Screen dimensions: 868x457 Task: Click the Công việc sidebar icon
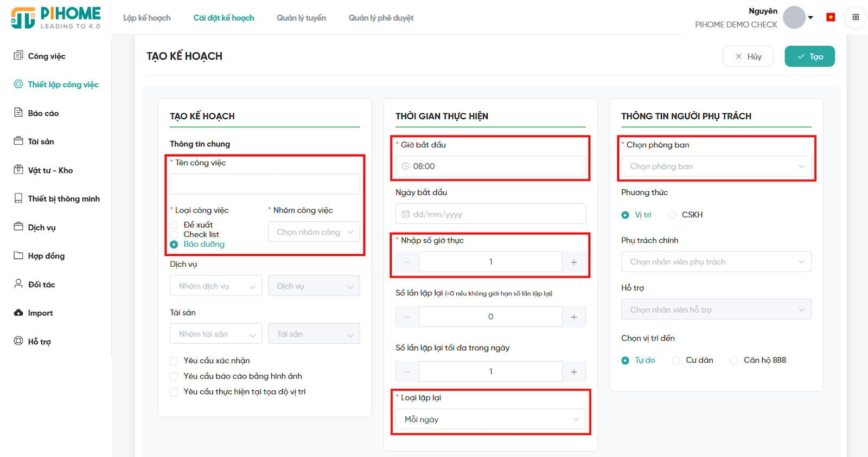pos(18,55)
